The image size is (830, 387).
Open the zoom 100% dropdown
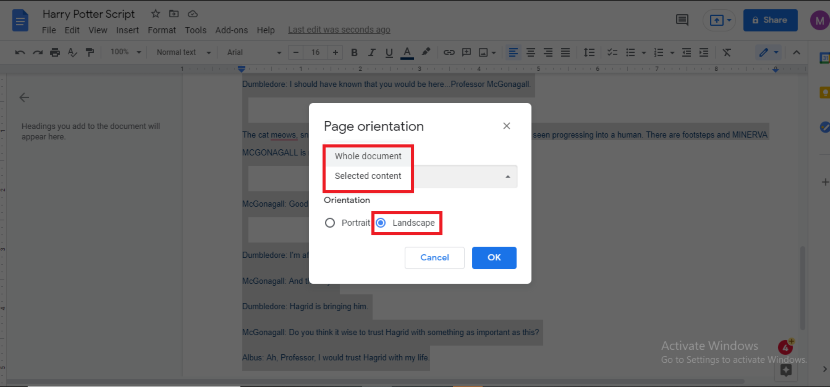click(x=125, y=52)
